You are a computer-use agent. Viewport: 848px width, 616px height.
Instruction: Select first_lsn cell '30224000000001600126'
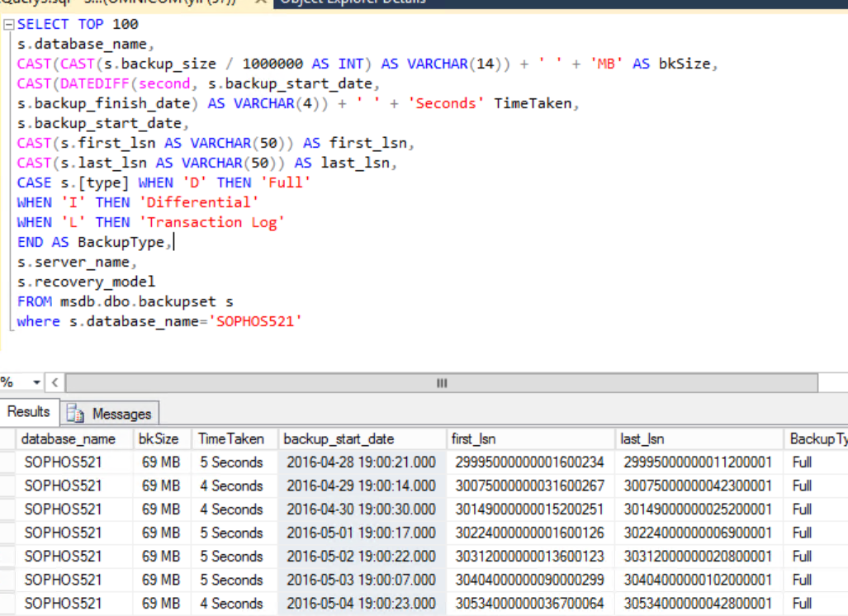coord(531,533)
